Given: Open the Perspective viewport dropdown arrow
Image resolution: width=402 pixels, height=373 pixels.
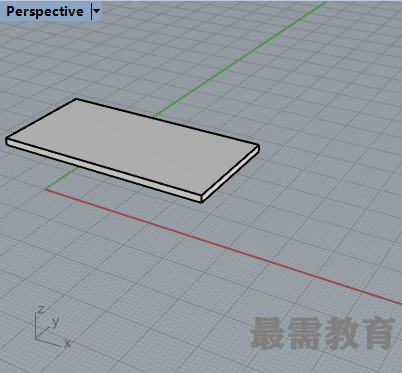Looking at the screenshot, I should click(x=96, y=11).
